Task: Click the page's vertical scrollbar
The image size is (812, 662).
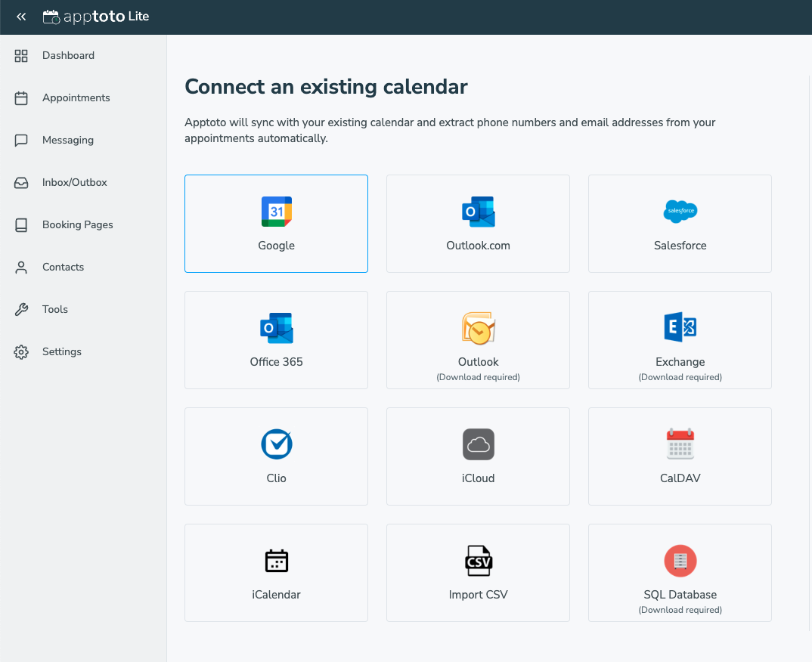Action: pyautogui.click(x=810, y=352)
